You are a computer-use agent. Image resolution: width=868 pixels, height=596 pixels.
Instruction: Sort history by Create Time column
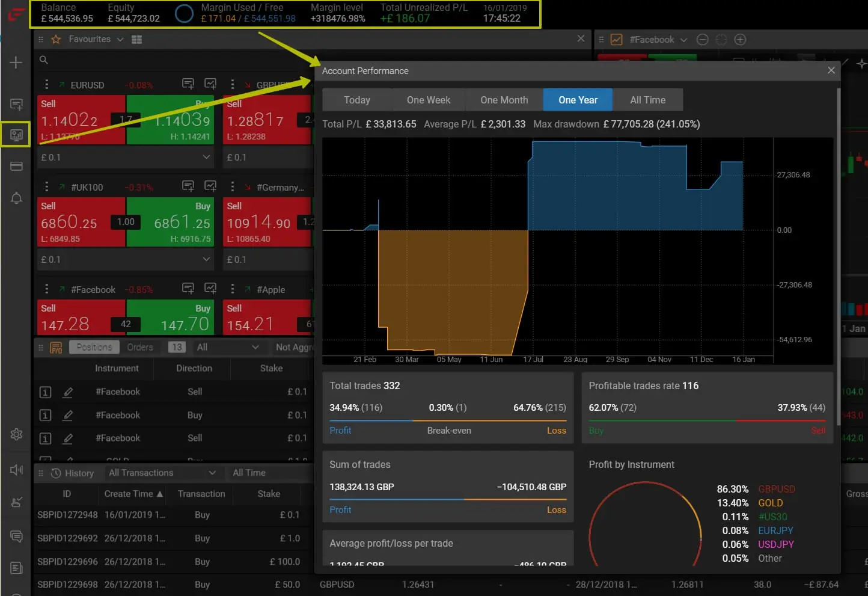pos(133,494)
